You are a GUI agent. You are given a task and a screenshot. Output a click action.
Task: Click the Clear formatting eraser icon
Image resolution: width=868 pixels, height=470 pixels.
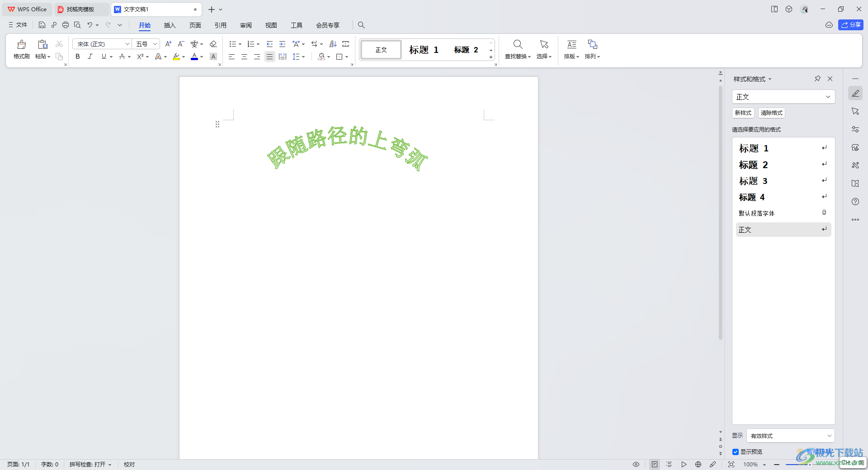(x=213, y=44)
